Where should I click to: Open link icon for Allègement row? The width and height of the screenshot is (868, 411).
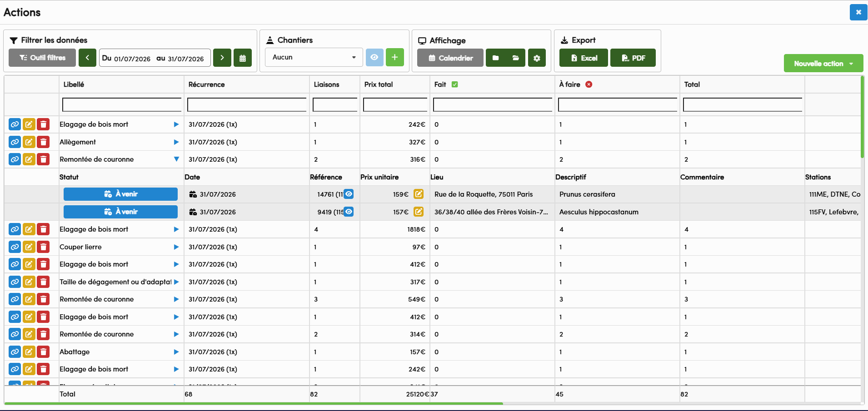point(15,142)
